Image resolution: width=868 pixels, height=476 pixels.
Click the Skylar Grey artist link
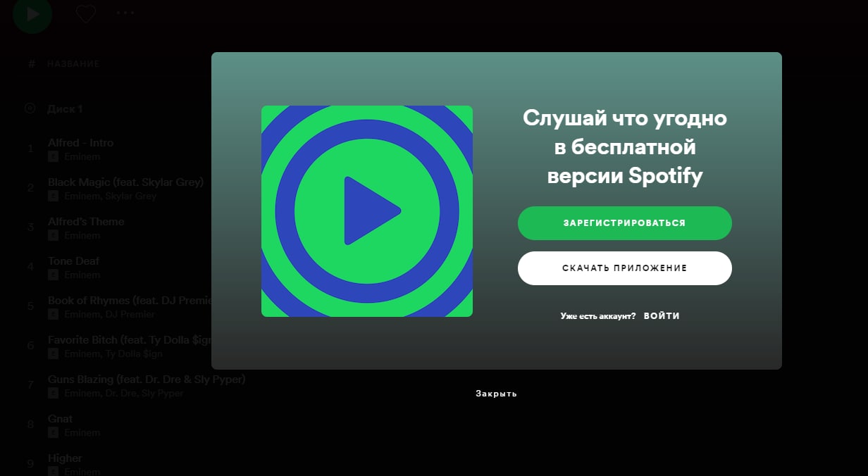[131, 196]
